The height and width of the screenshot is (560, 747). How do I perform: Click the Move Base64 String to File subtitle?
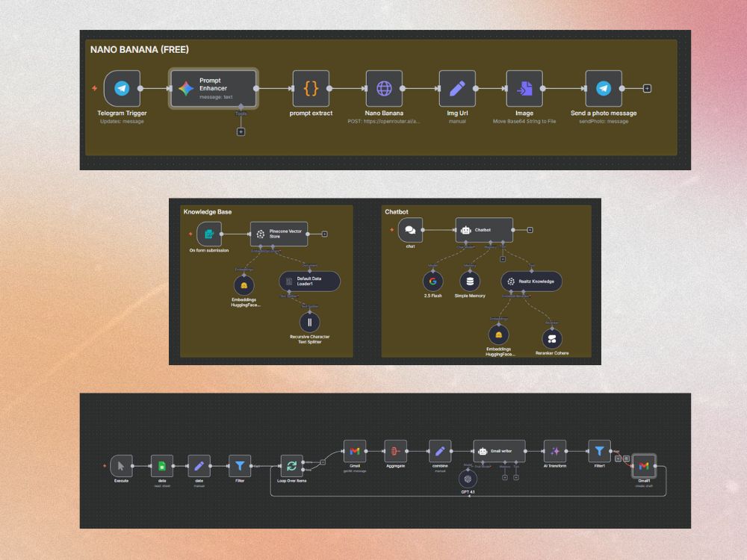[x=524, y=122]
